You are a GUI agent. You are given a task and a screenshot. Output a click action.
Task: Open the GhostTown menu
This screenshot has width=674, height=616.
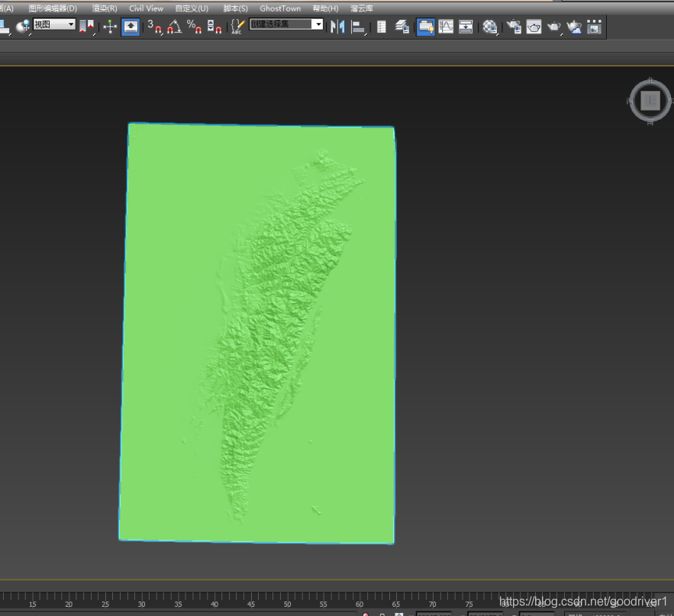point(280,8)
